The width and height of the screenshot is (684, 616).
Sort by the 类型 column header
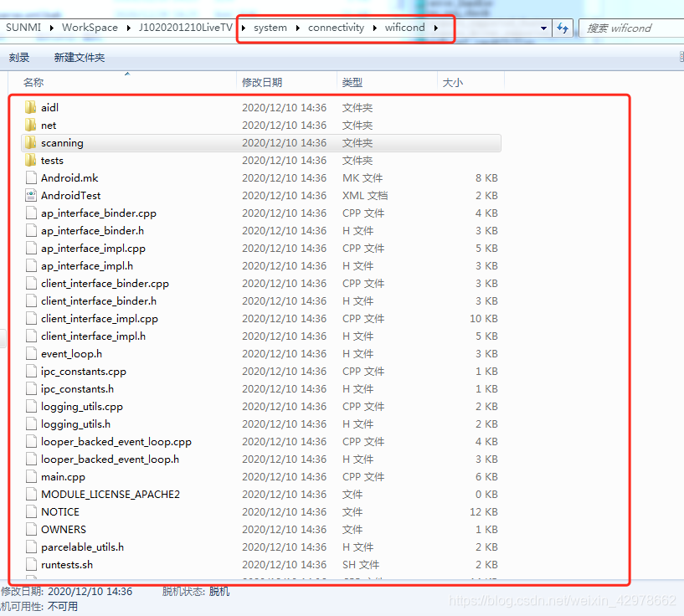coord(387,82)
